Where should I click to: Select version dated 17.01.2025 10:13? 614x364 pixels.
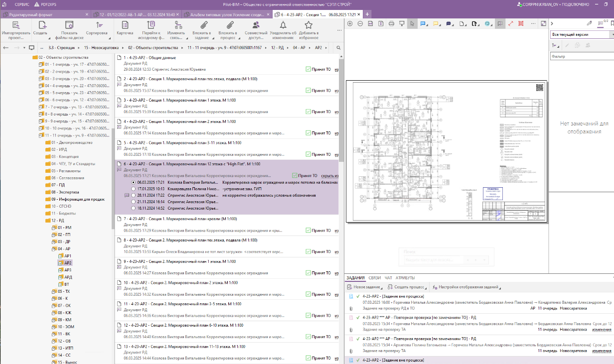[133, 189]
